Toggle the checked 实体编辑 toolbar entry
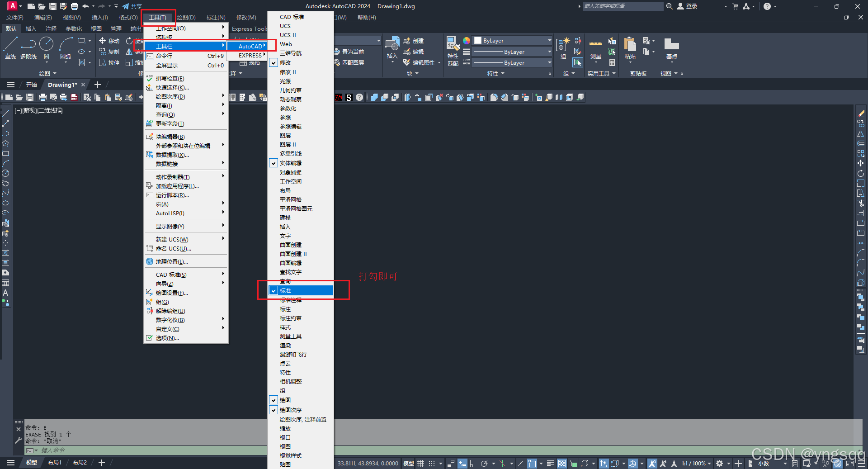This screenshot has height=469, width=868. (x=301, y=163)
